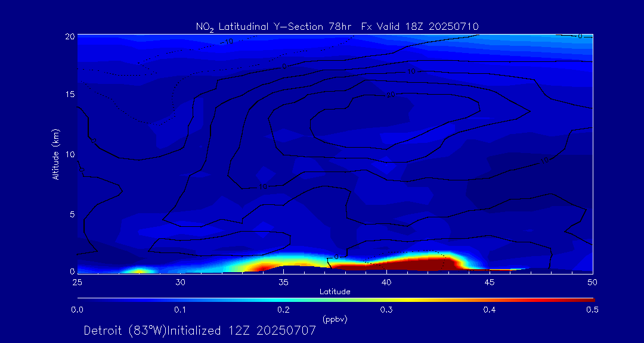Select "Initialized 12Z 20250707" footer text
Image resolution: width=644 pixels, height=343 pixels.
(241, 330)
